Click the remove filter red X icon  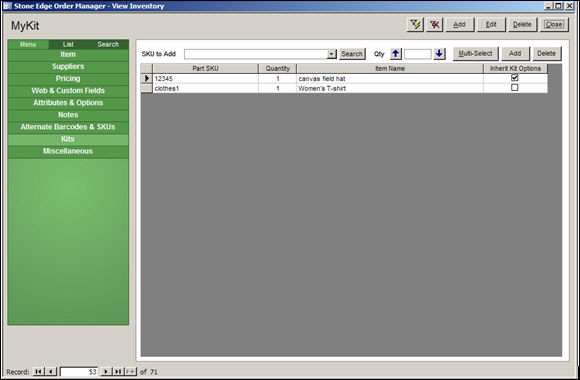pos(435,25)
